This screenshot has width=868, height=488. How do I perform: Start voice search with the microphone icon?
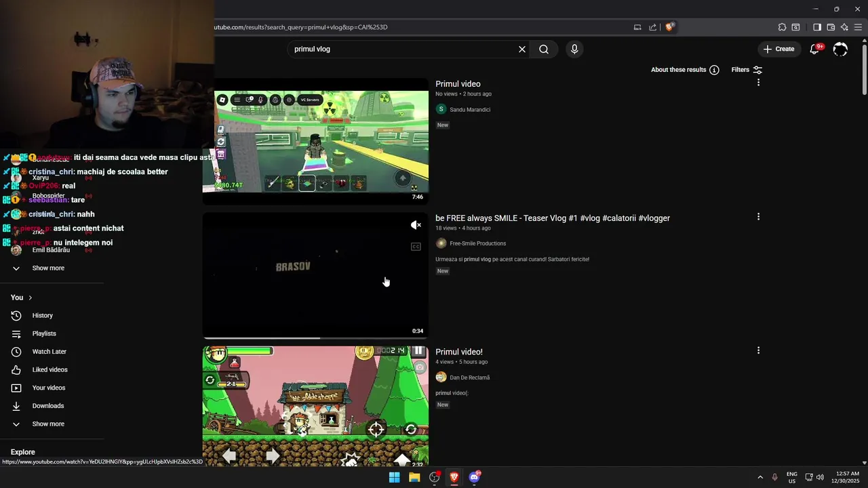pyautogui.click(x=574, y=49)
